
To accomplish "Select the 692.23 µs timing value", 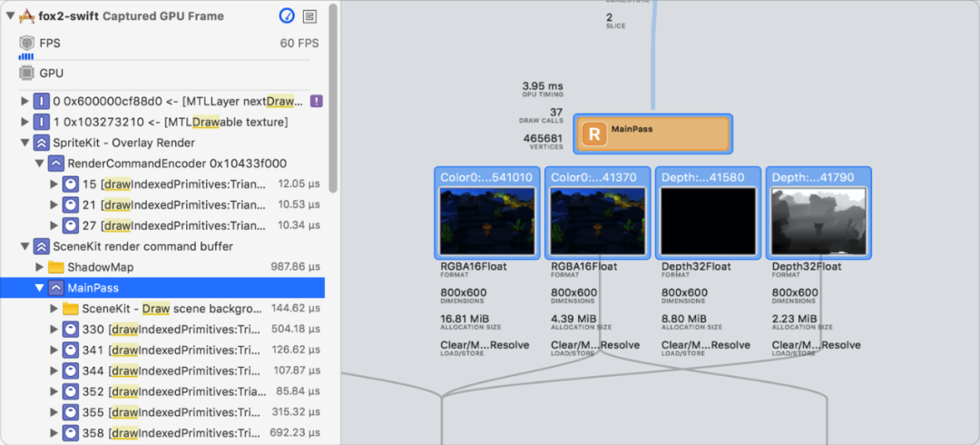I will pyautogui.click(x=295, y=433).
